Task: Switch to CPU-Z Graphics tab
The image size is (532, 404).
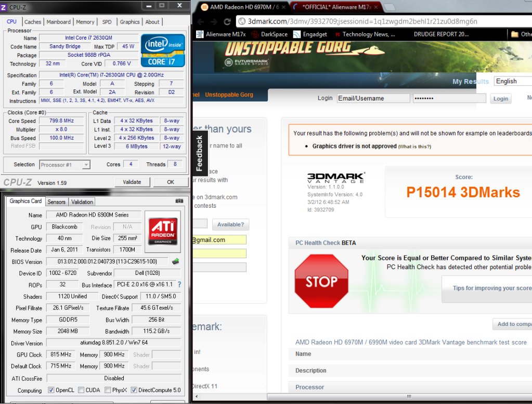Action: coord(129,22)
